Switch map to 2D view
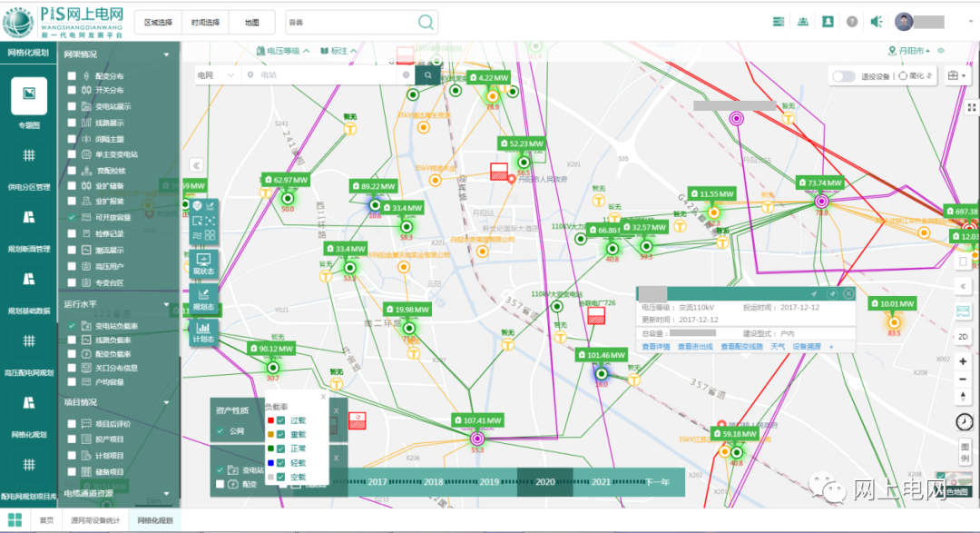Image resolution: width=980 pixels, height=533 pixels. [x=963, y=337]
